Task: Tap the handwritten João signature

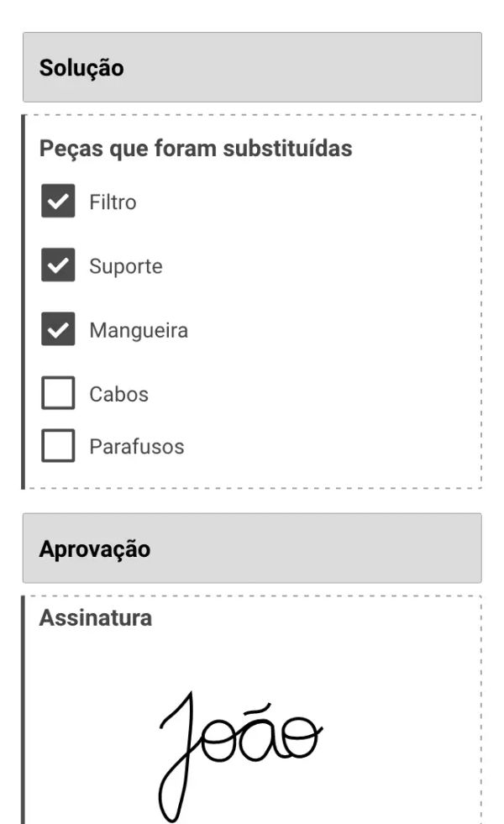Action: (x=238, y=748)
